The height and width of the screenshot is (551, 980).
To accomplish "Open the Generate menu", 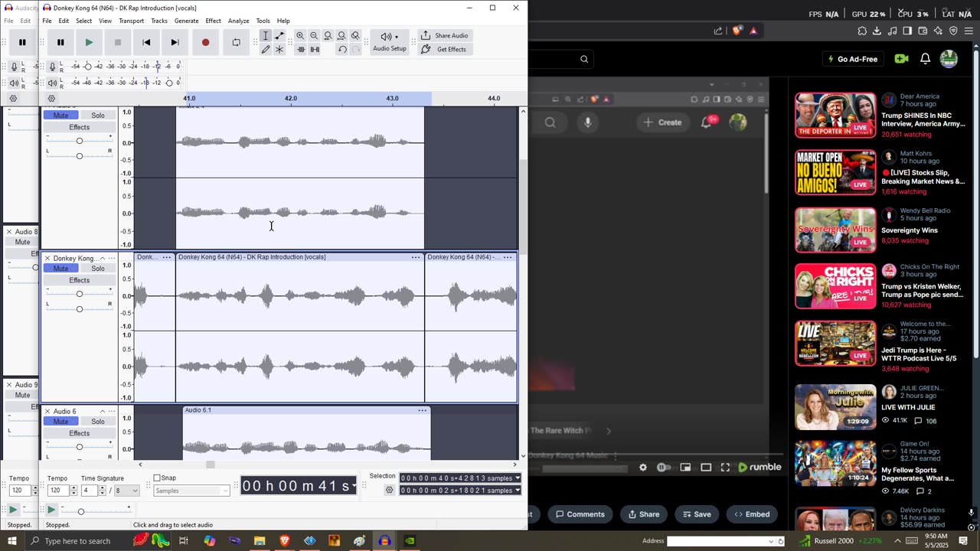I will click(x=186, y=21).
